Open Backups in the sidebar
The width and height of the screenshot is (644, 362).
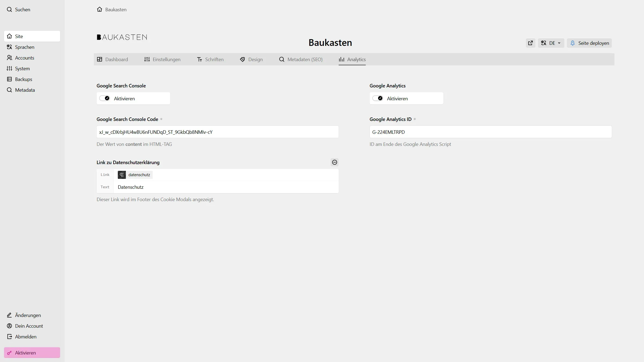point(23,79)
